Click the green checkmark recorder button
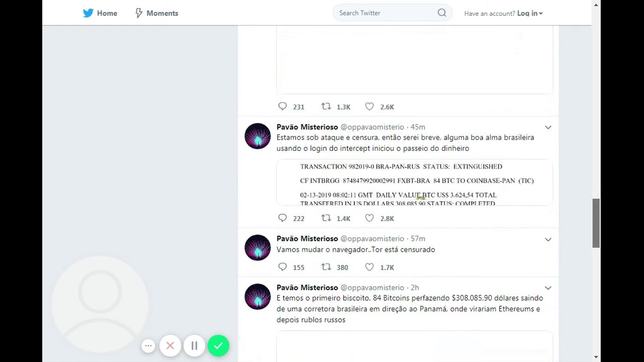644x362 pixels. 218,346
